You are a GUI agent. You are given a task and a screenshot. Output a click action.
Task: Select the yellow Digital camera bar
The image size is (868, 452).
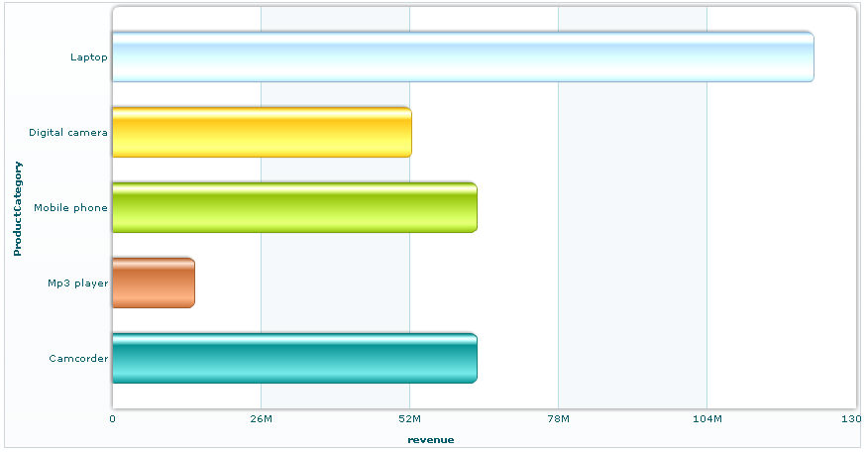tap(262, 132)
